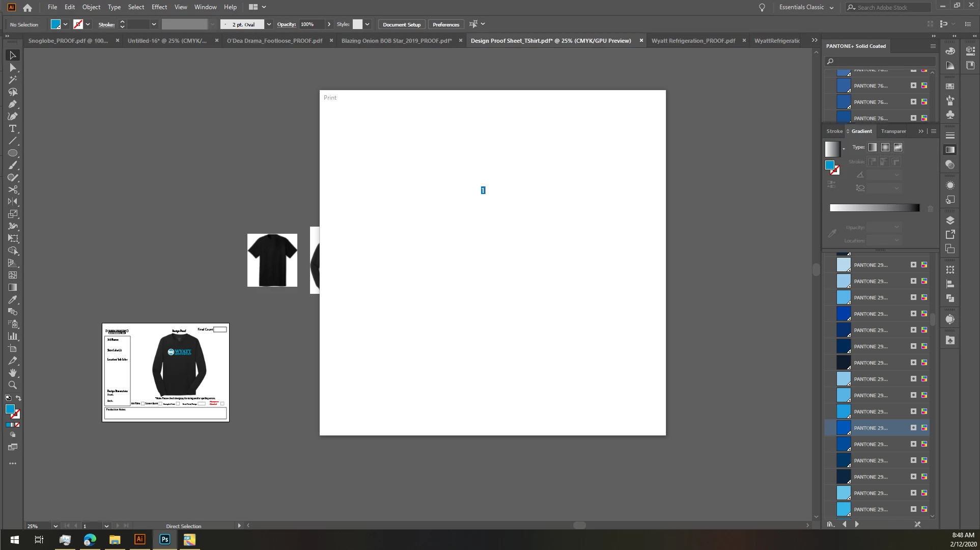Swap fill and stroke colors
980x550 pixels.
[18, 398]
